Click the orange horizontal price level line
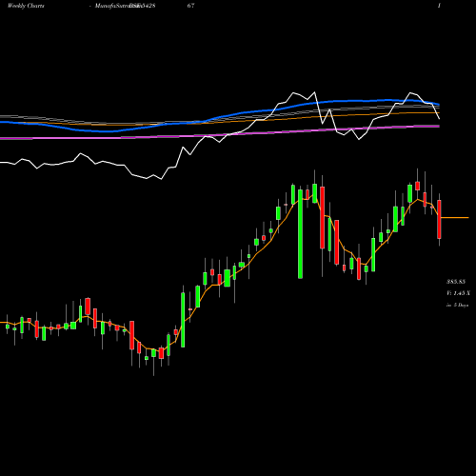 pyautogui.click(x=455, y=218)
